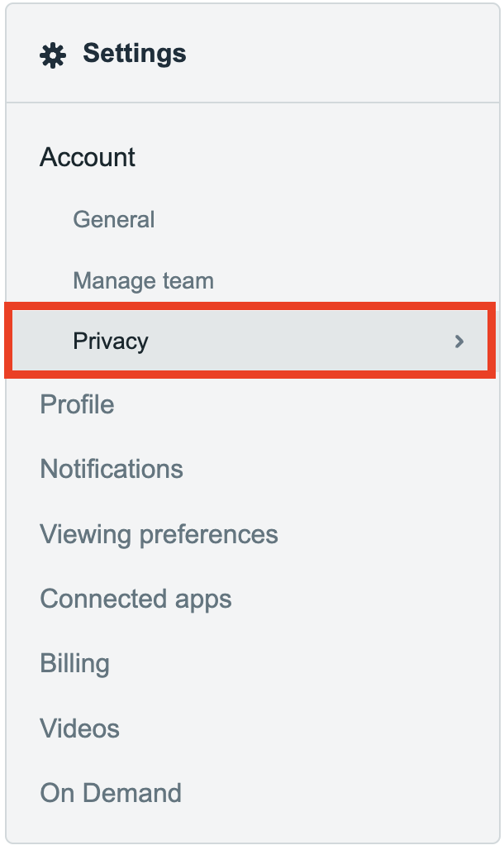
Task: Go to the Billing section
Action: 74,663
